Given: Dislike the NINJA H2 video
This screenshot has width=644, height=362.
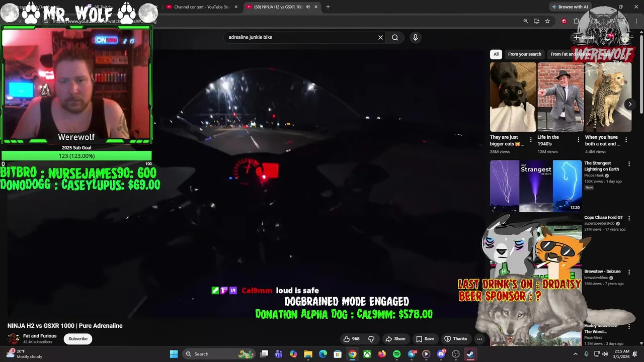Looking at the screenshot, I should [371, 339].
